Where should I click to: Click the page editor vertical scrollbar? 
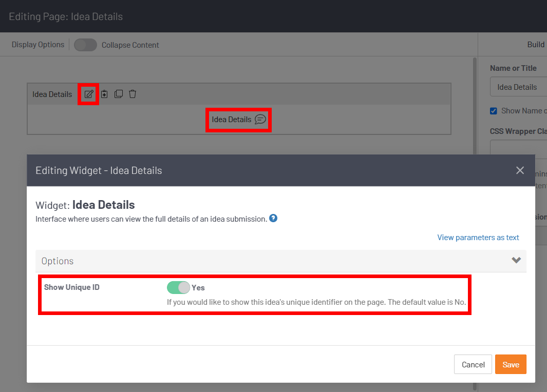(475, 103)
